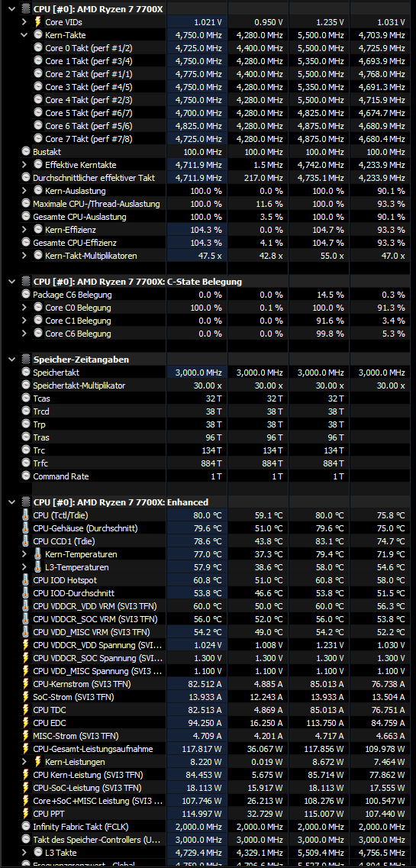The width and height of the screenshot is (416, 868).
Task: Click the lightning icon next to Core VIDs
Action: (x=37, y=22)
